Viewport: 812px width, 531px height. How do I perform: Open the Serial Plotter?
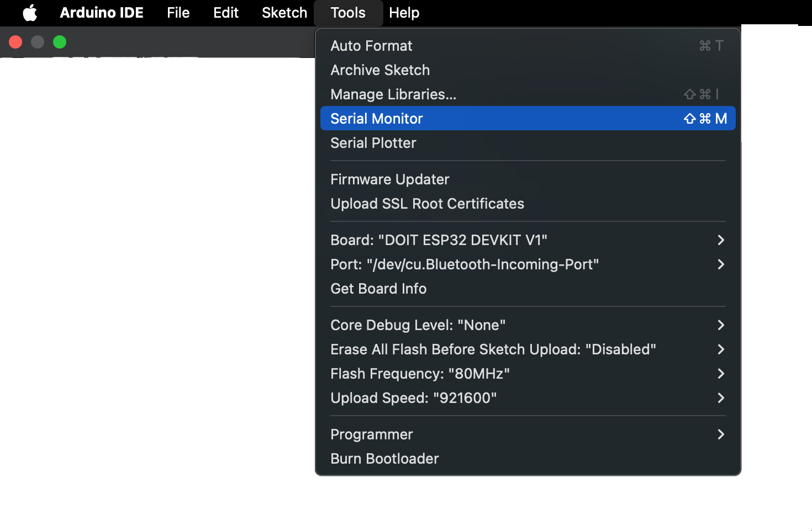point(528,143)
